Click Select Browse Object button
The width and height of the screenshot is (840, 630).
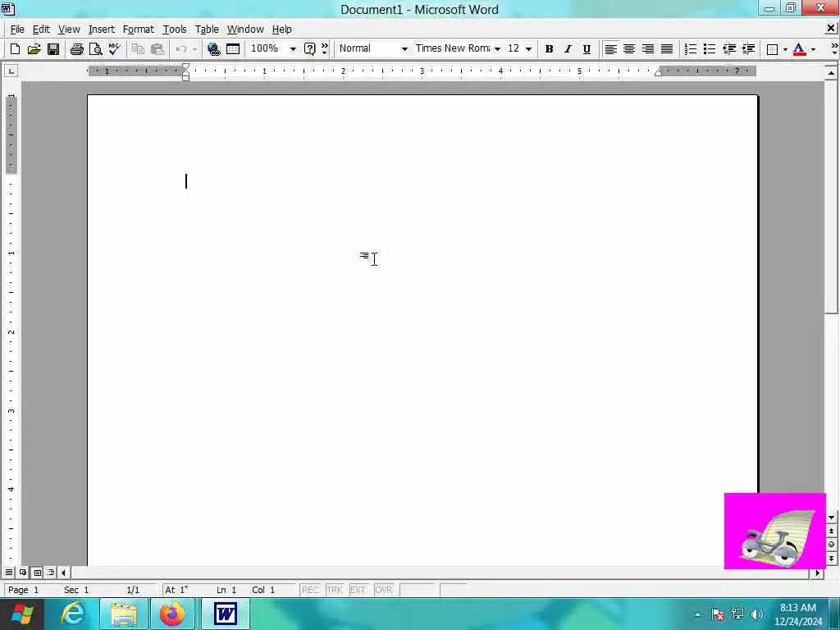point(831,545)
